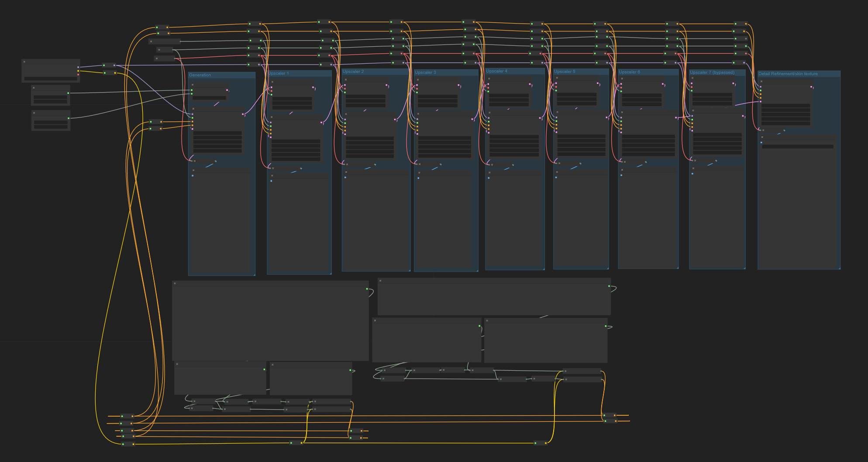Collapse the topmost node in Detail Refinement group

point(761,81)
